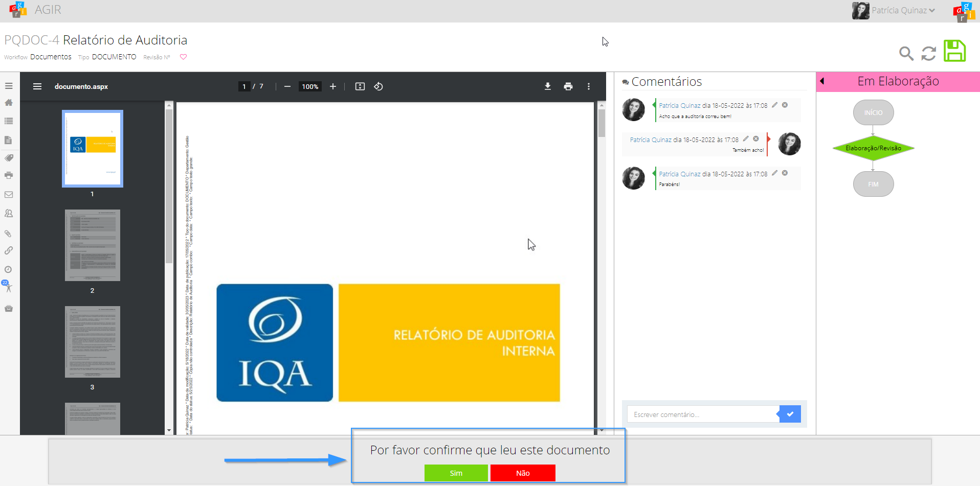
Task: Click the AGIR application title
Action: pyautogui.click(x=48, y=10)
